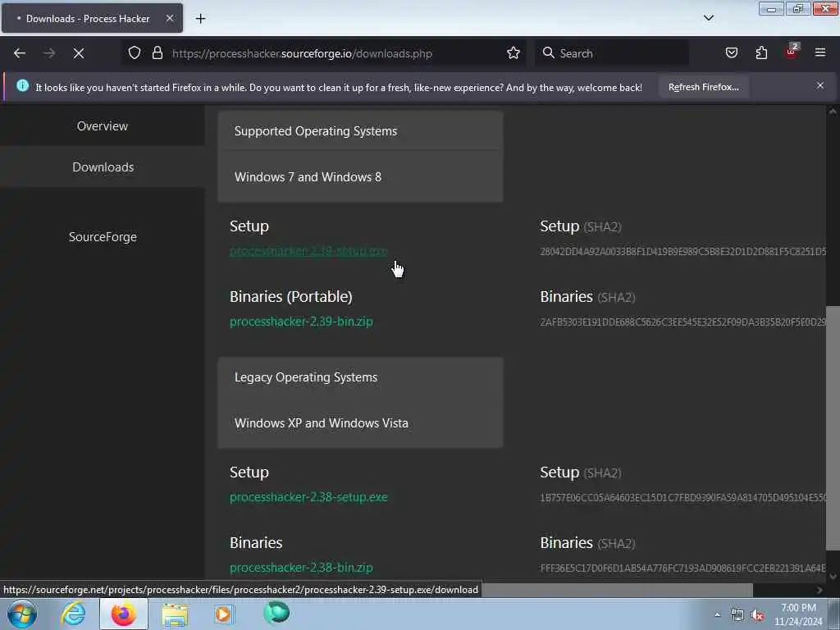Click the 2.38 Binaries SHA2 hash value
Image resolution: width=840 pixels, height=630 pixels.
pos(682,568)
